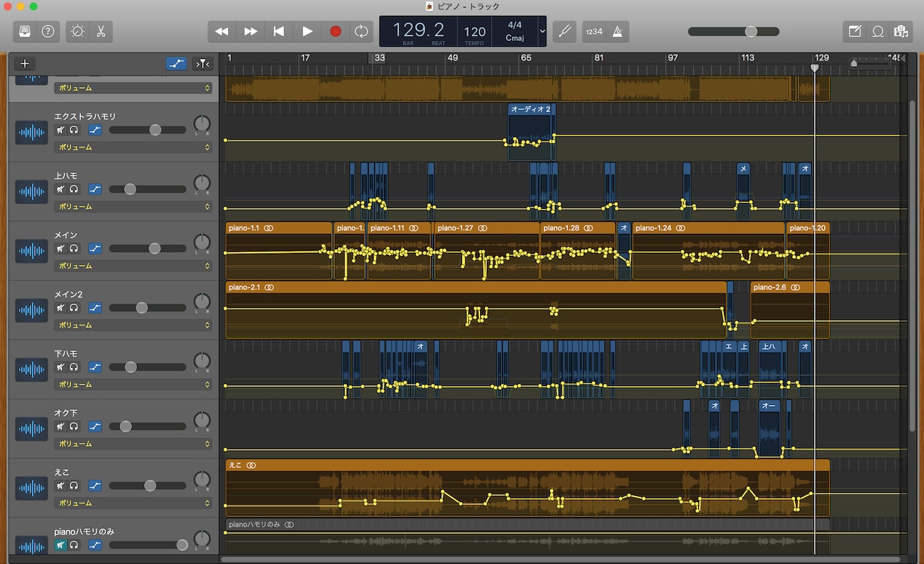Image resolution: width=924 pixels, height=564 pixels.
Task: Open the Notepad panel
Action: tap(855, 31)
